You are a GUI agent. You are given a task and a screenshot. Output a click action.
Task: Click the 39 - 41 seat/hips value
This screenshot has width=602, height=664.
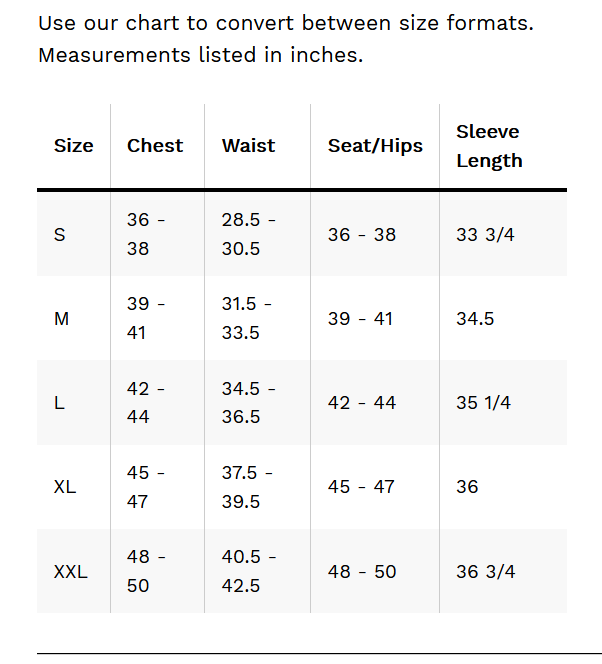click(x=362, y=319)
